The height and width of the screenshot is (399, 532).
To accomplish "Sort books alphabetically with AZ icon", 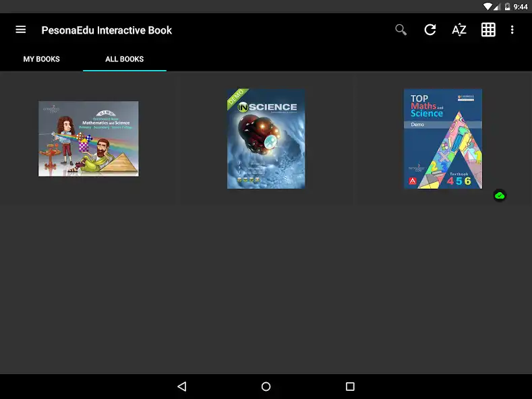I will (x=459, y=30).
